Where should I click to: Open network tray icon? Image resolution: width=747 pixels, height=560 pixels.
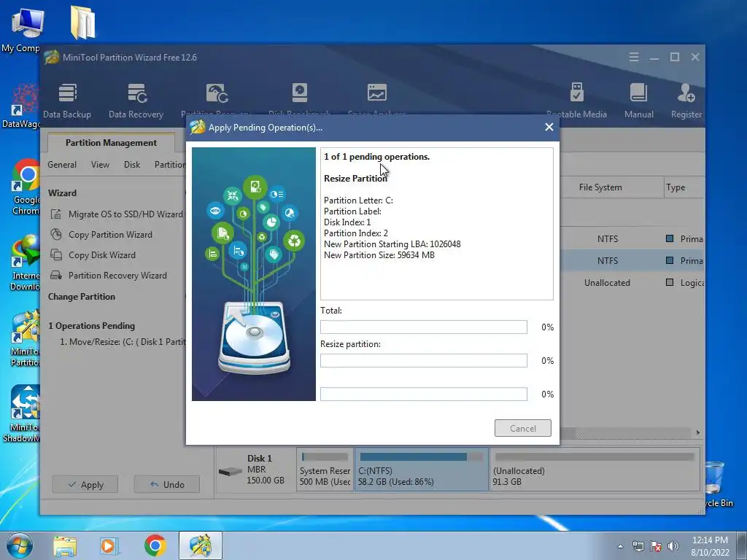point(638,546)
